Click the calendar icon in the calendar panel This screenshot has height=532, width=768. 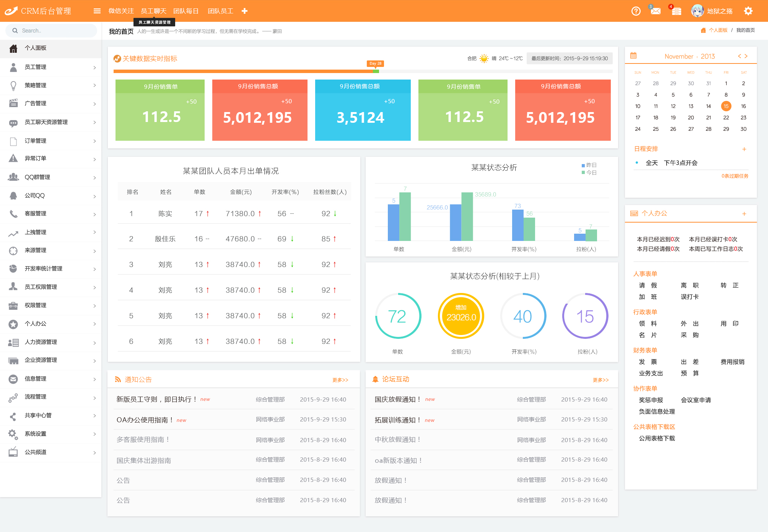633,56
